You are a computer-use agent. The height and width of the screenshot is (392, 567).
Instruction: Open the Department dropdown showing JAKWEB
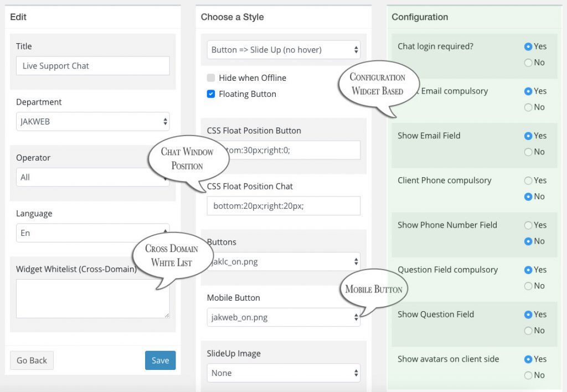click(x=92, y=121)
